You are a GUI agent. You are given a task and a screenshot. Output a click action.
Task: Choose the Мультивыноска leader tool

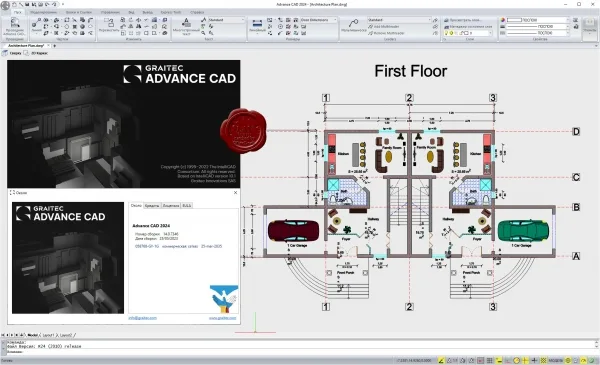(354, 25)
